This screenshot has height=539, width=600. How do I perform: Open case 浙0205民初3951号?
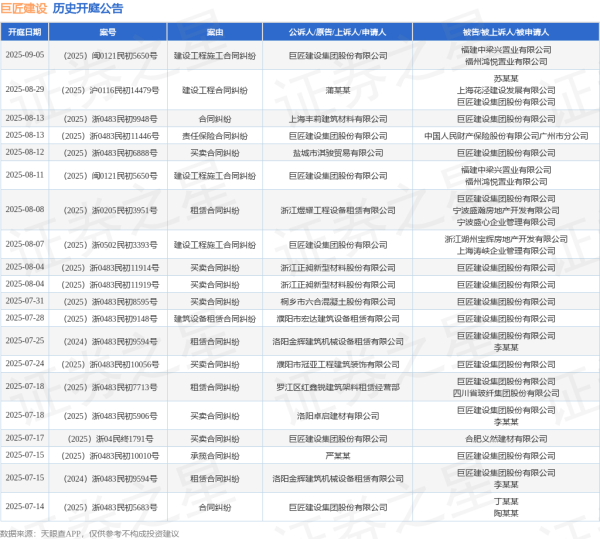(108, 211)
